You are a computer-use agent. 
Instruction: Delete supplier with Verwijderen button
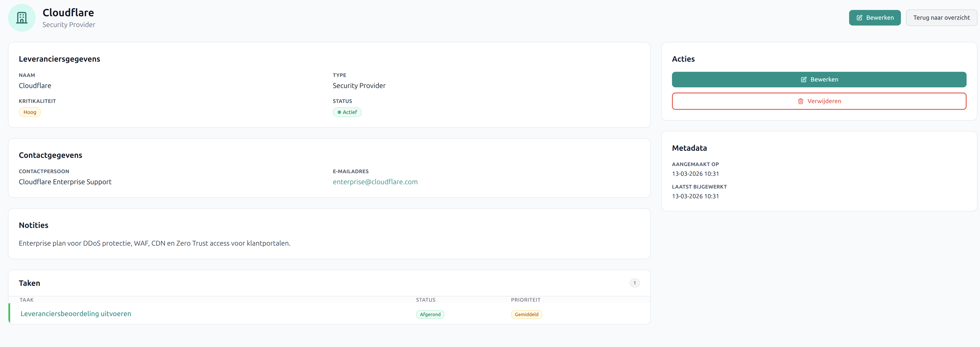point(819,101)
